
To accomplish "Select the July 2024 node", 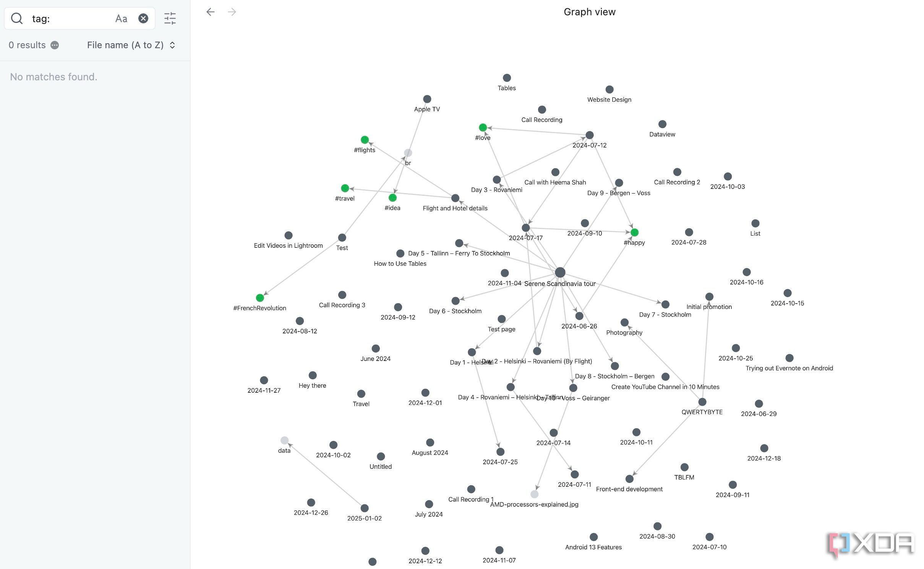I will click(x=429, y=504).
